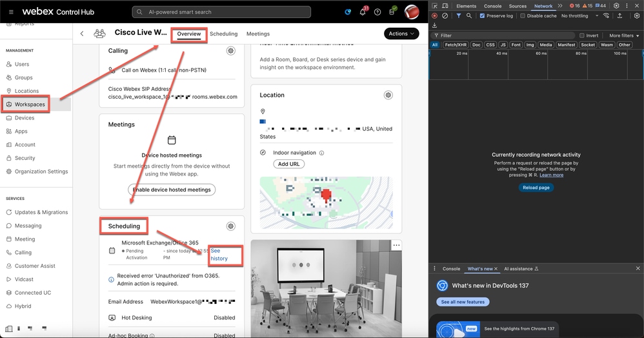Image resolution: width=644 pixels, height=338 pixels.
Task: Open the Learn more link
Action: point(551,175)
